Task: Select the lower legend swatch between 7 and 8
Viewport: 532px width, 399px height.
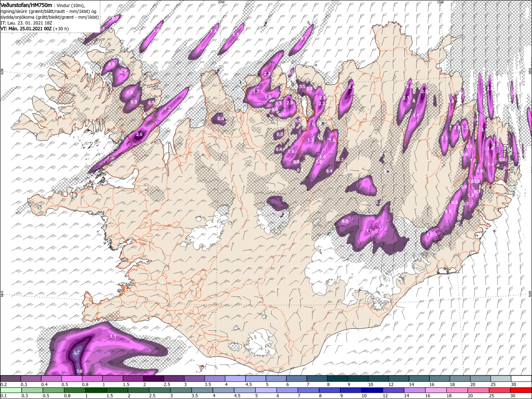Action: [308, 390]
